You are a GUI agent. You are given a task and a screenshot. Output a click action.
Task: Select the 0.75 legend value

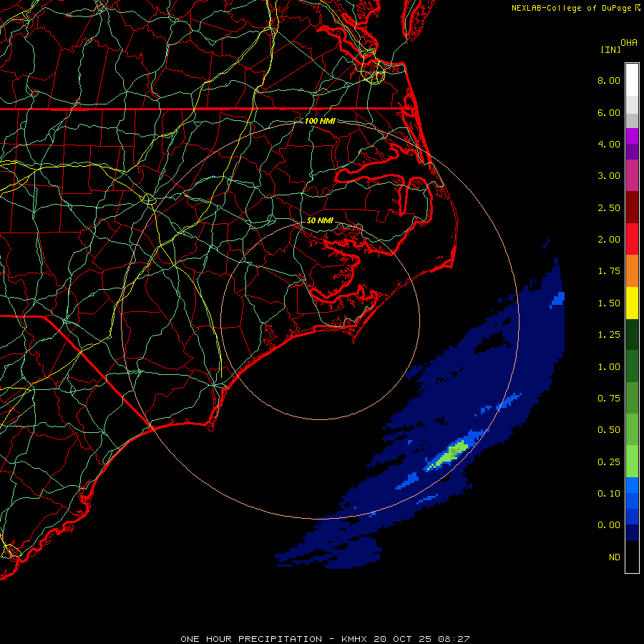click(x=609, y=399)
